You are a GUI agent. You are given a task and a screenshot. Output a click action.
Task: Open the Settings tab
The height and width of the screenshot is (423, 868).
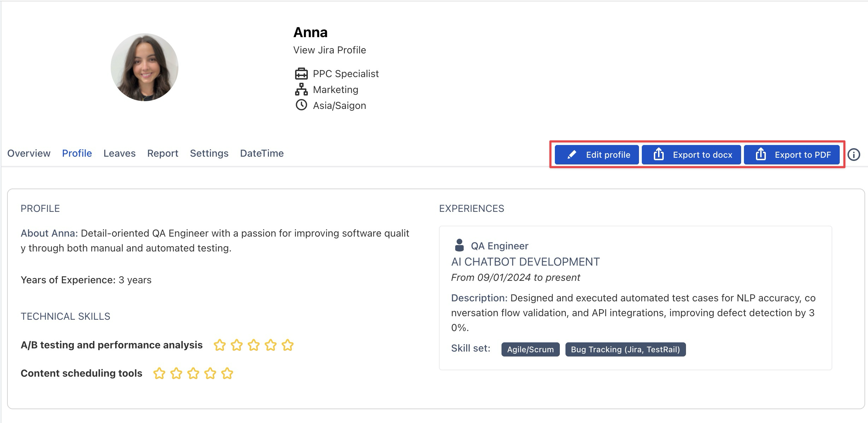pyautogui.click(x=209, y=153)
